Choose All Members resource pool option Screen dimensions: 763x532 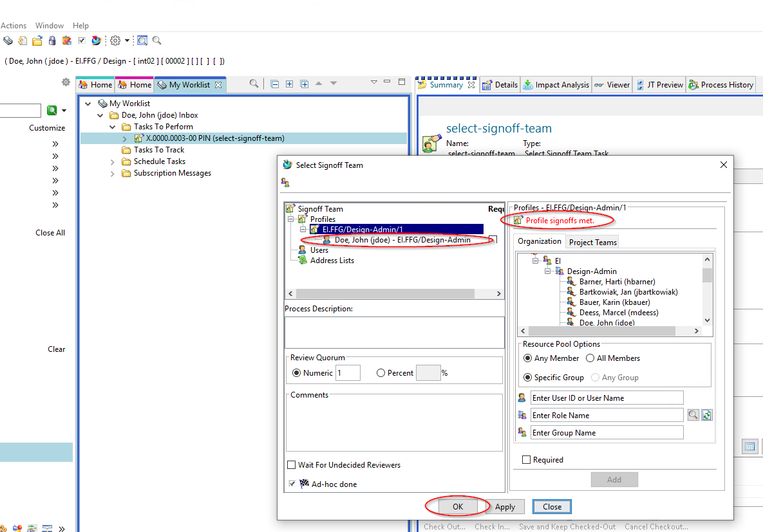(590, 358)
